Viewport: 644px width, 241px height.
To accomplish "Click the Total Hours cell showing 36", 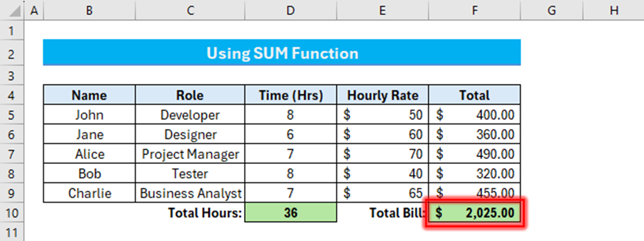I will [290, 213].
